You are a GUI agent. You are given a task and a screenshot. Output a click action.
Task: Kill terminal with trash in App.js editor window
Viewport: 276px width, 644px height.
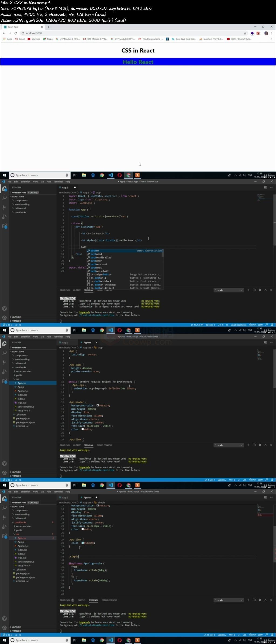click(260, 290)
